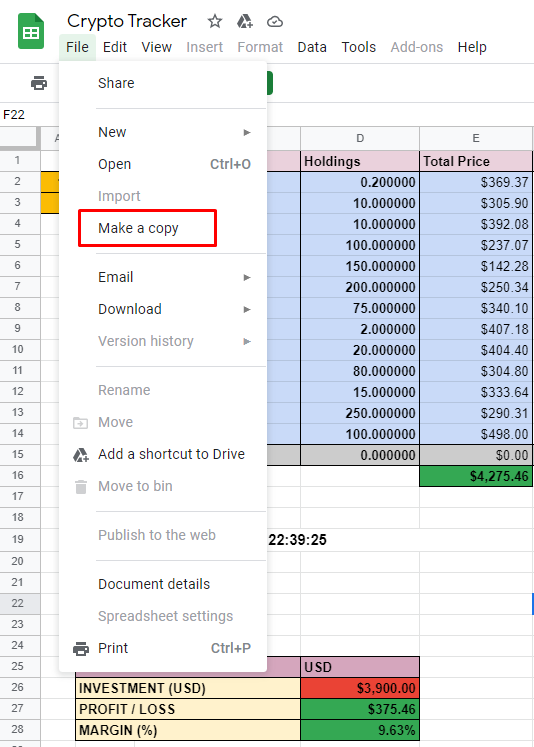534x747 pixels.
Task: Click the Google Sheets home icon
Action: coord(31,31)
